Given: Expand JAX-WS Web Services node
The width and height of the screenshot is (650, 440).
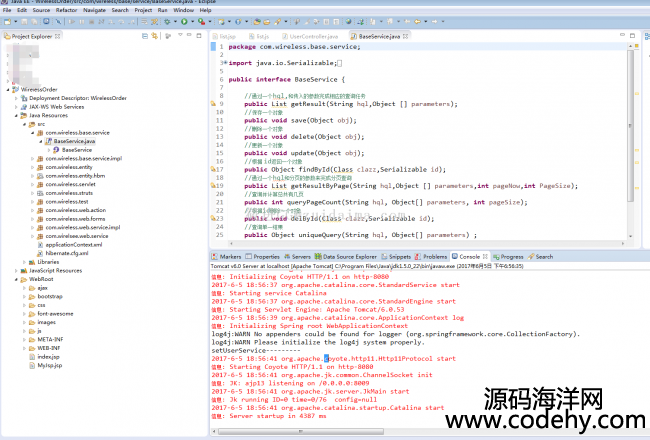Looking at the screenshot, I should click(x=16, y=107).
